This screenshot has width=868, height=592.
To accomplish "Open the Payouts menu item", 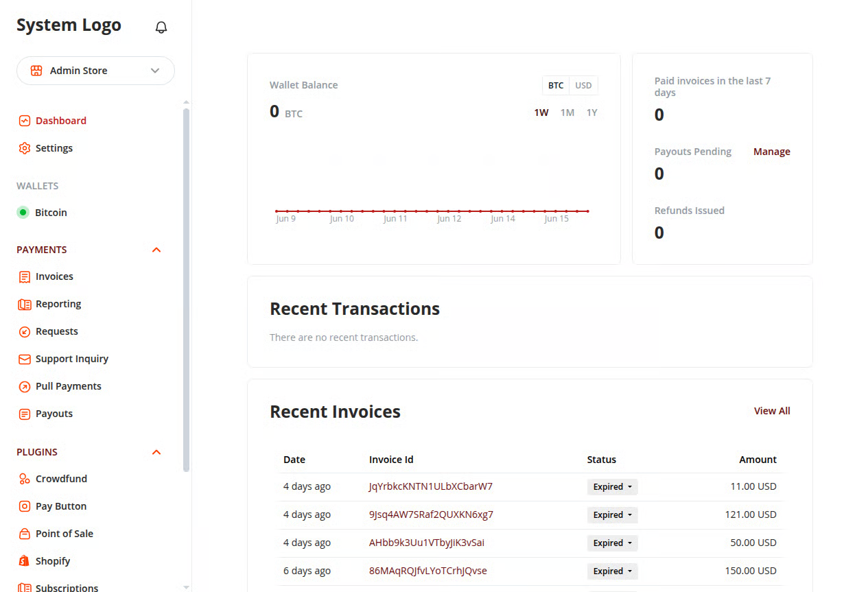I will 54,414.
